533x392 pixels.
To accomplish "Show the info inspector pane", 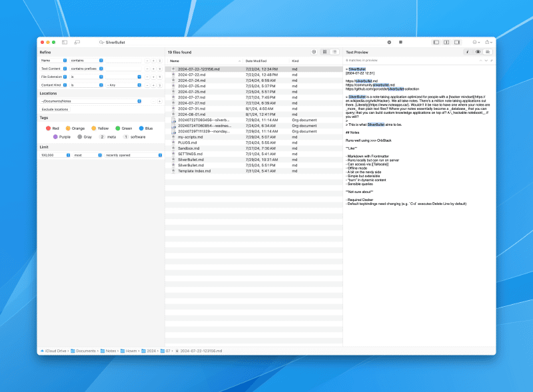I will coord(468,51).
